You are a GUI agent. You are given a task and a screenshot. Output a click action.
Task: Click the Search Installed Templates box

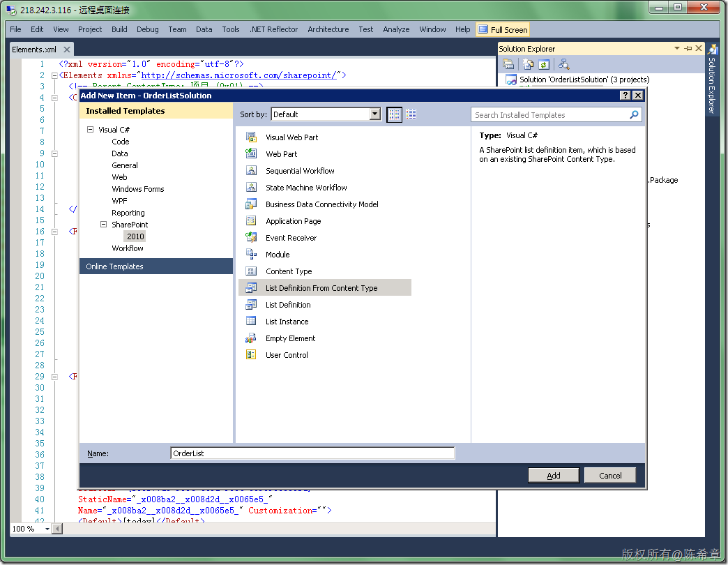pyautogui.click(x=556, y=114)
